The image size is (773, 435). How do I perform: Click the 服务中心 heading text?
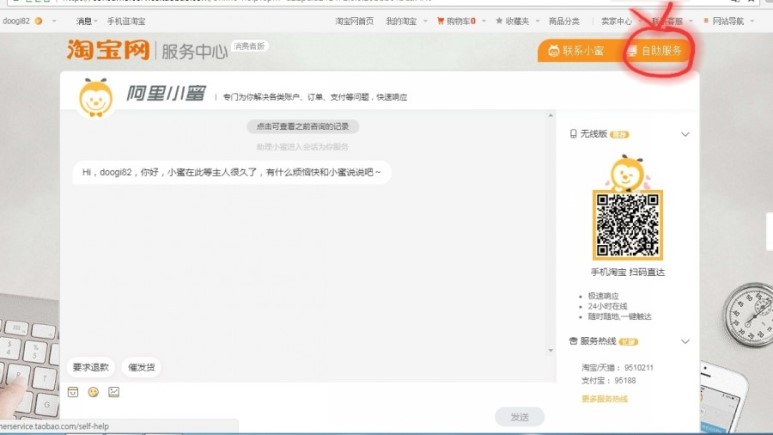194,51
